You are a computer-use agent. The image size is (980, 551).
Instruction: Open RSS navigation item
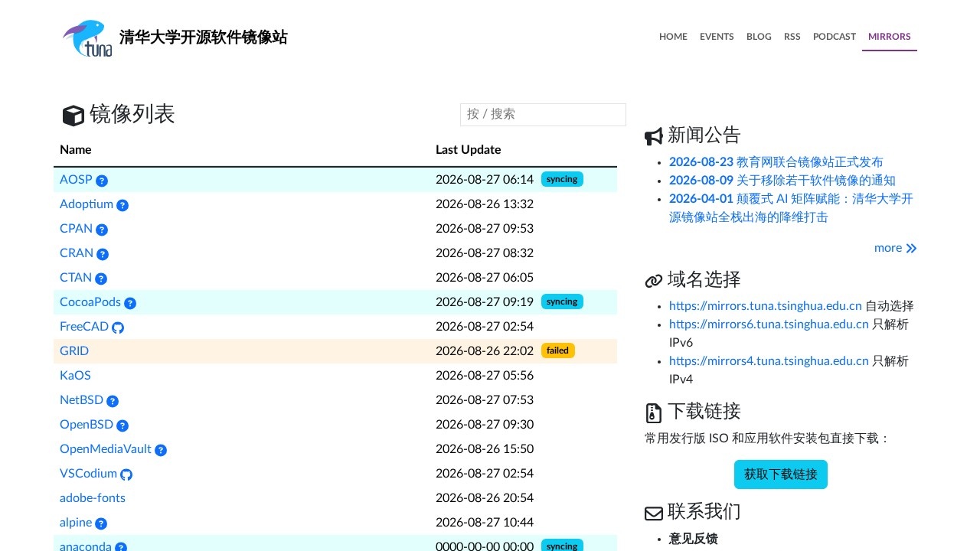(792, 37)
